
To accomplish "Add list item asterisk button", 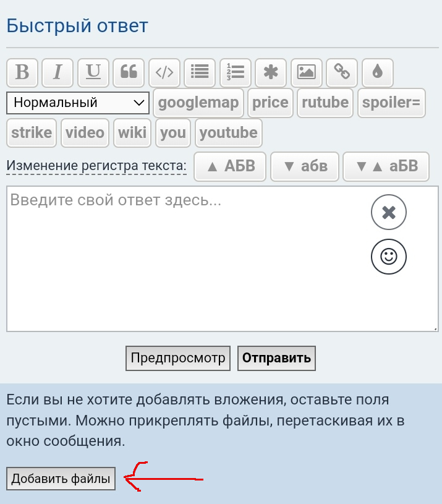I will coord(271,72).
